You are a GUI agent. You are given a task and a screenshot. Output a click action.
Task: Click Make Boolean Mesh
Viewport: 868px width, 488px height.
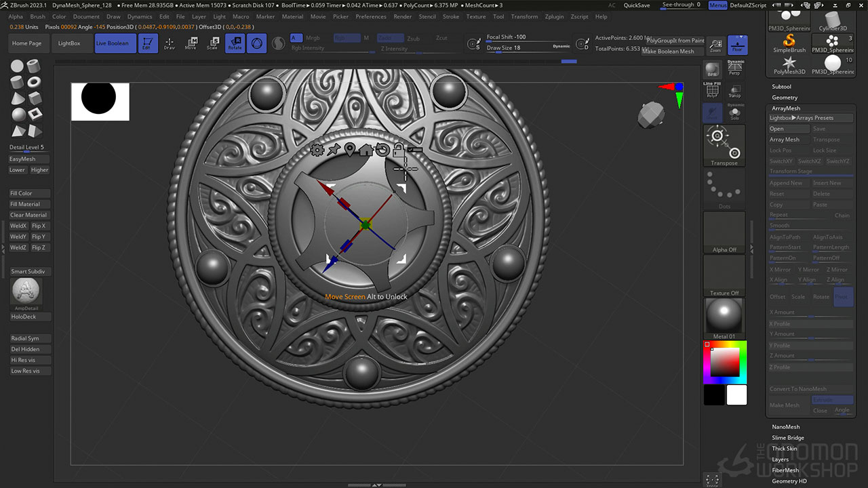pyautogui.click(x=670, y=51)
